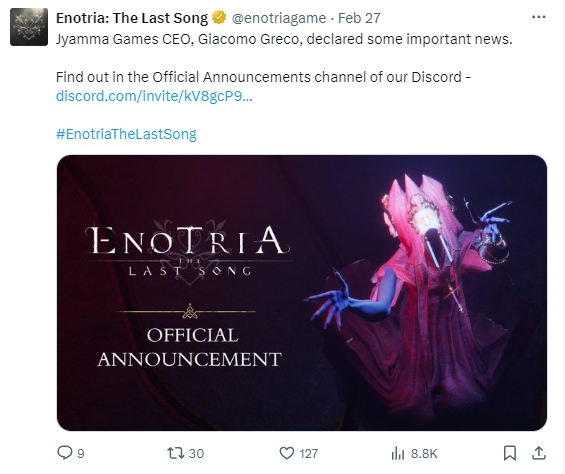Click the tweet text about Giacomo Greco
This screenshot has width=565, height=474.
click(x=284, y=39)
